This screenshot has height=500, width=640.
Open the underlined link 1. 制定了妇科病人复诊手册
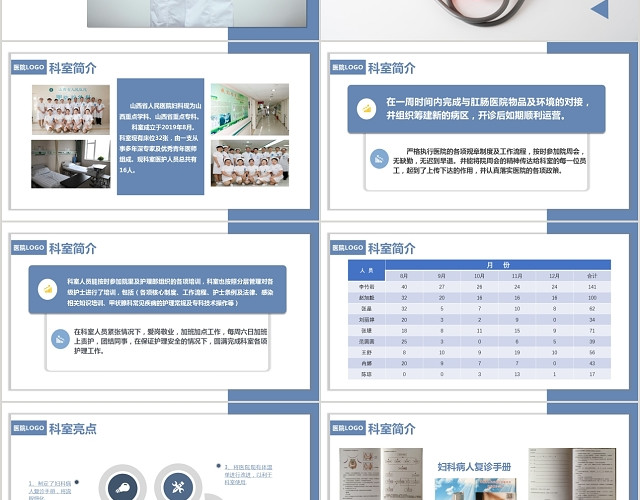50,491
